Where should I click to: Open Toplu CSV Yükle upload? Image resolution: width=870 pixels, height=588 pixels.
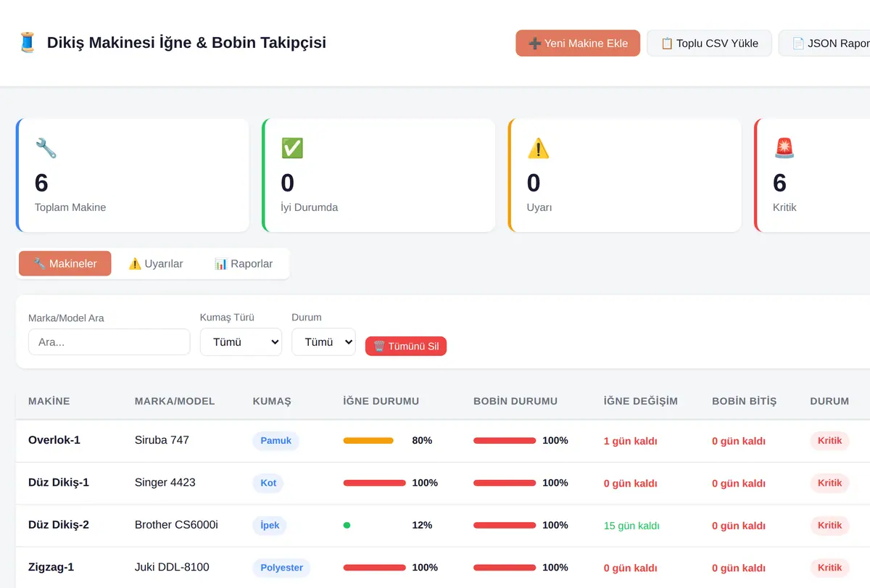click(x=709, y=44)
